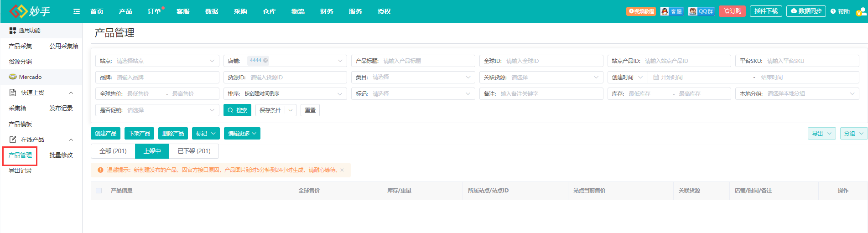Click the 数据同步 cloud sync button
The image size is (868, 233).
coord(806,11)
